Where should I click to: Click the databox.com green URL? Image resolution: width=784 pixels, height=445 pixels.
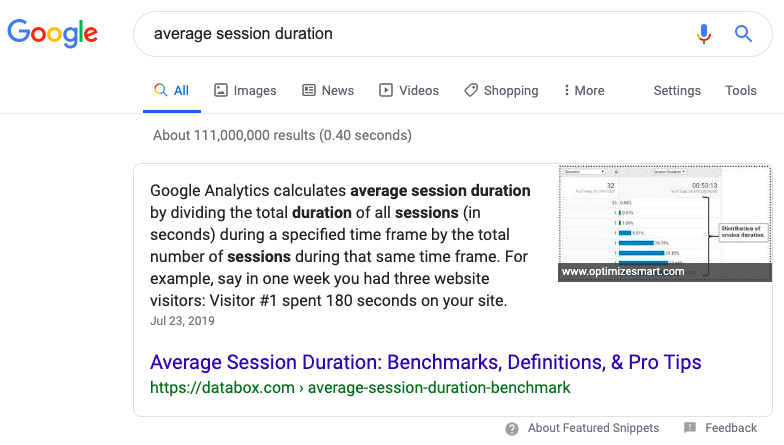(x=360, y=387)
